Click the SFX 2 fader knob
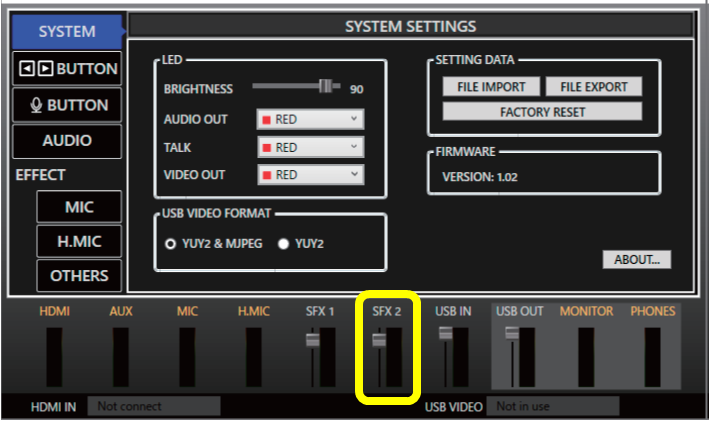711x422 pixels. pyautogui.click(x=379, y=341)
